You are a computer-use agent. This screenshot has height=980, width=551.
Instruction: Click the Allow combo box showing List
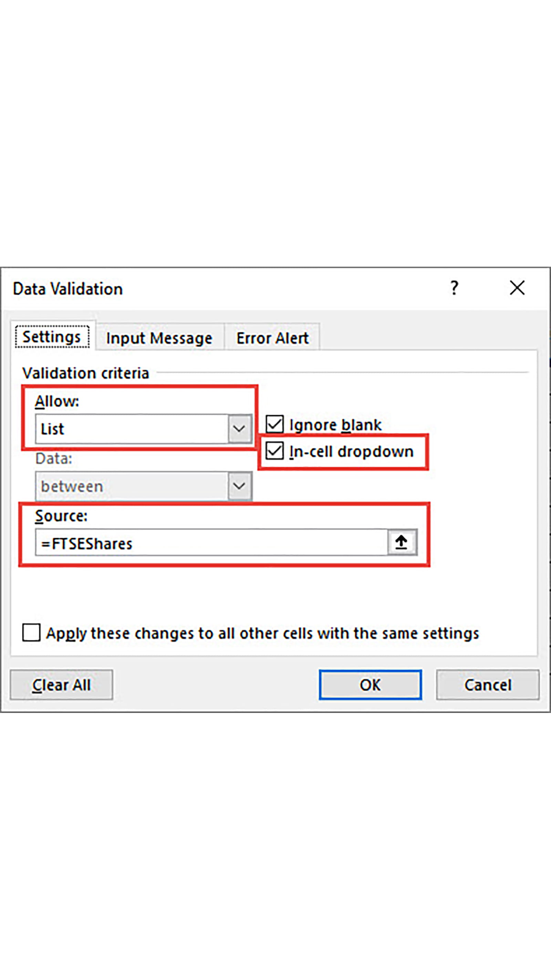(x=132, y=429)
